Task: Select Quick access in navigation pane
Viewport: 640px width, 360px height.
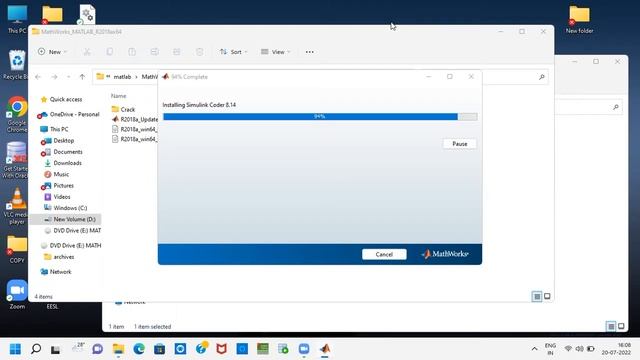Action: 65,99
